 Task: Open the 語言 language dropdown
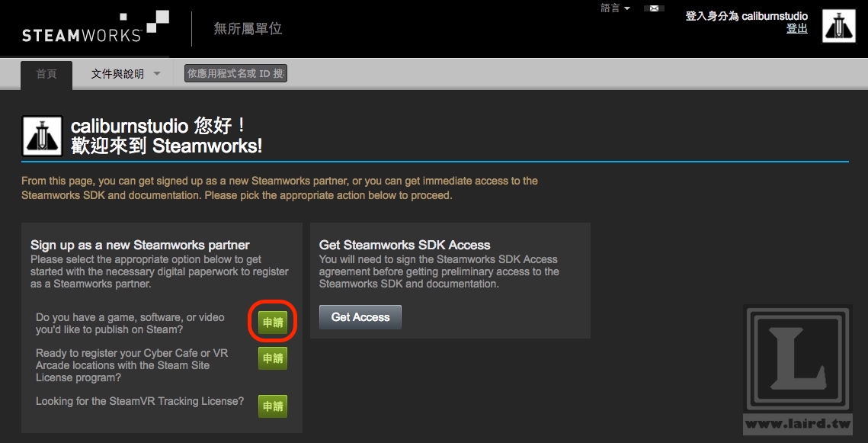click(x=615, y=8)
